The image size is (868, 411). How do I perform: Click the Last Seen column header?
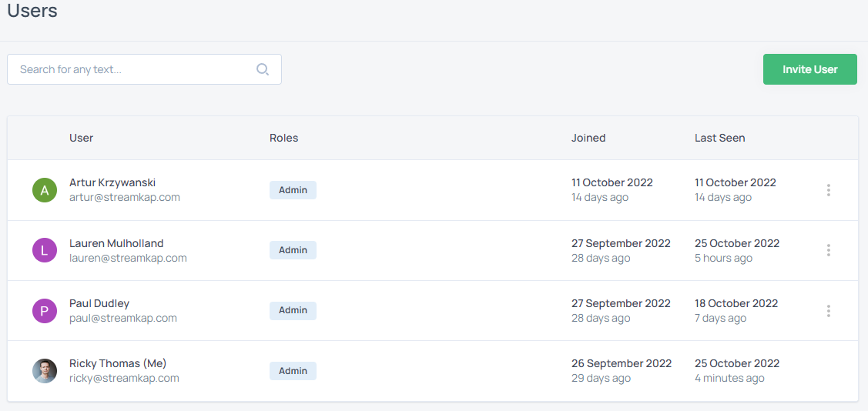click(719, 139)
